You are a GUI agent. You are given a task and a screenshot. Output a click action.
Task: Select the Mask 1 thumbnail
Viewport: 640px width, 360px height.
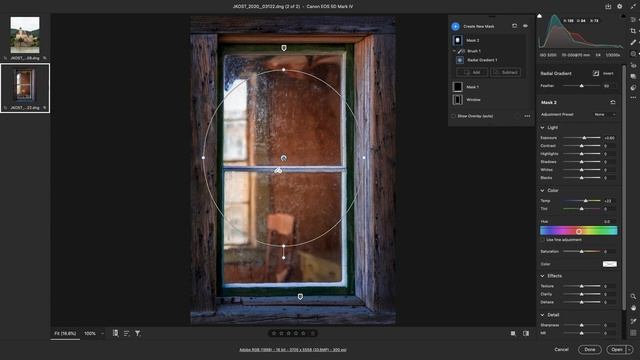458,87
